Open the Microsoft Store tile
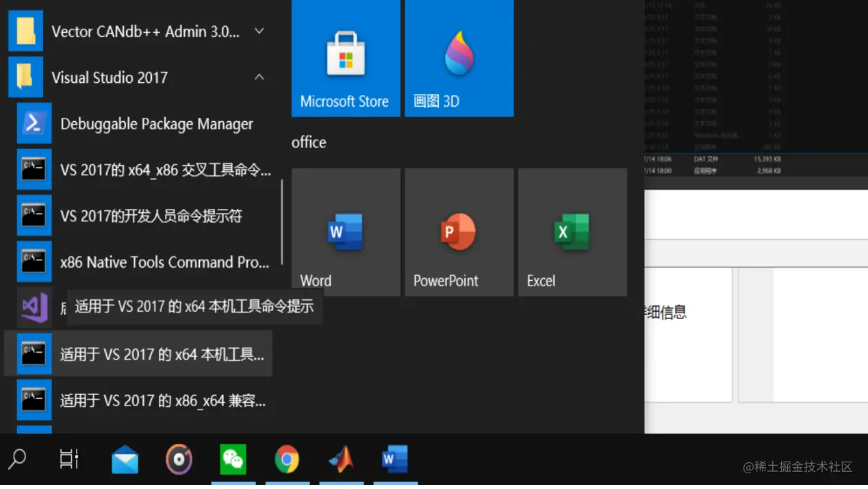Image resolution: width=868 pixels, height=489 pixels. pos(345,58)
